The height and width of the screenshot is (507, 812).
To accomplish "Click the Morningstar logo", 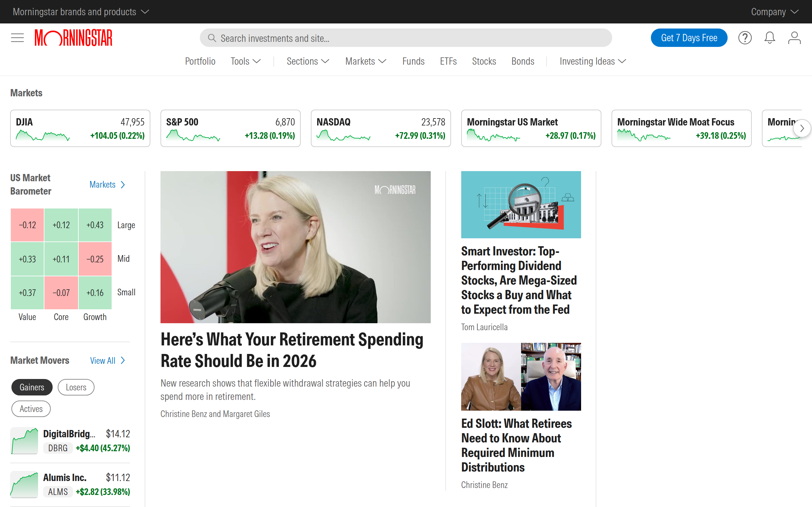I will 74,38.
